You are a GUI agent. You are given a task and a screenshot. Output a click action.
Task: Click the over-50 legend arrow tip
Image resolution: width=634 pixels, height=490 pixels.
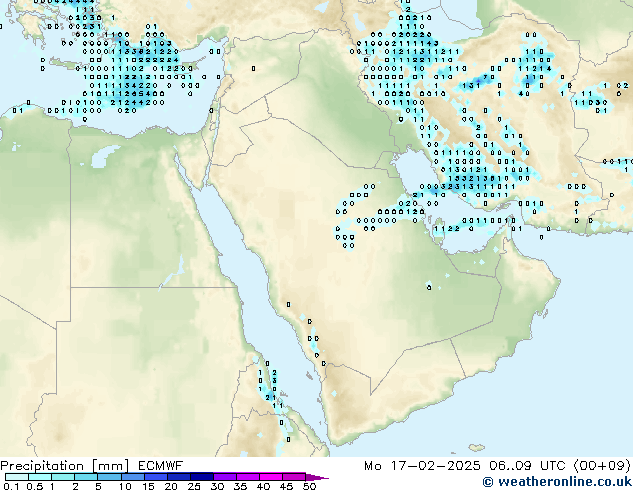317,477
